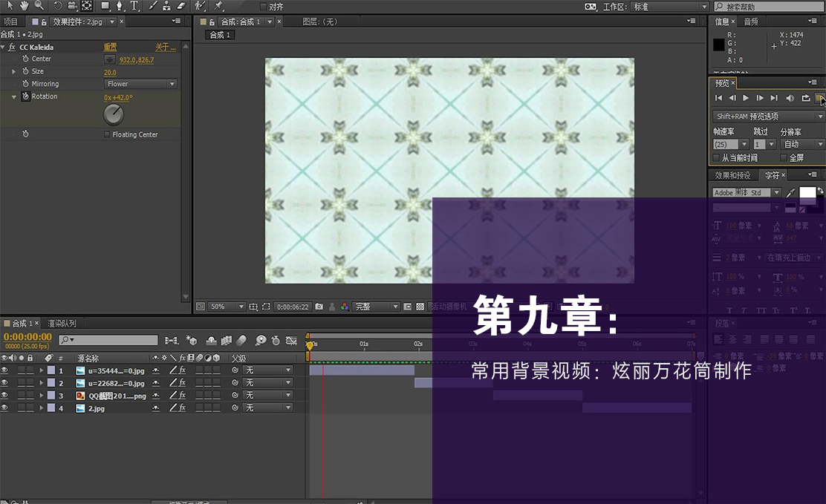826x504 pixels.
Task: Select the Pan Behind anchor point tool
Action: [87, 6]
